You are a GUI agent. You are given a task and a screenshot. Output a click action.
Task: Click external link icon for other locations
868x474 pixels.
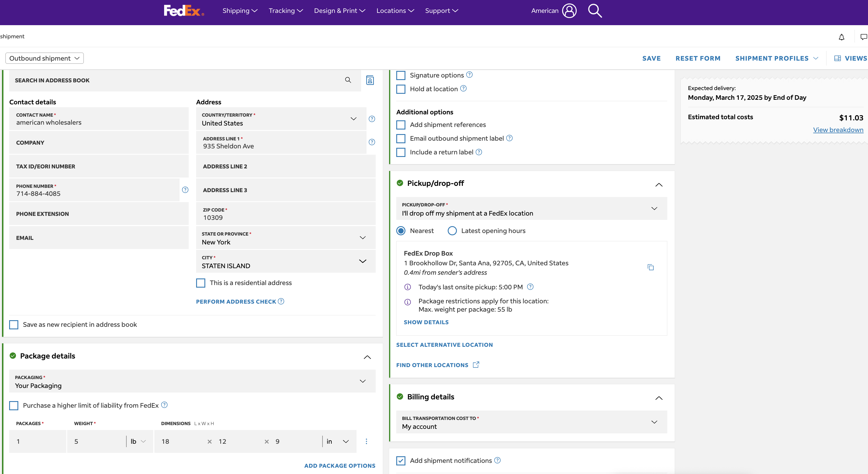[x=476, y=365]
